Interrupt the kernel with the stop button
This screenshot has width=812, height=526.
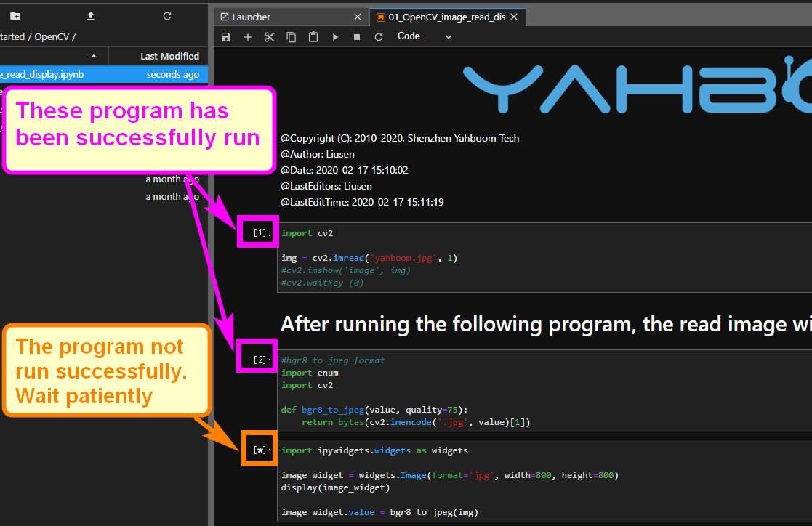pos(357,37)
